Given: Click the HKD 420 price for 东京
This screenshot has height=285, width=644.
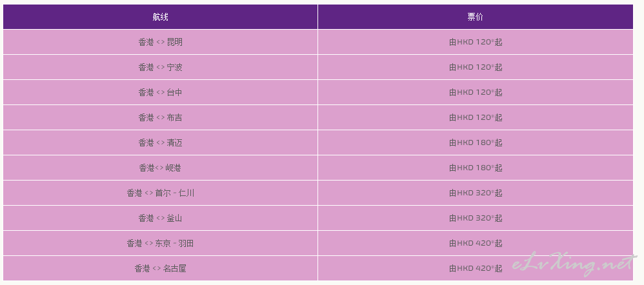Looking at the screenshot, I should pos(475,243).
